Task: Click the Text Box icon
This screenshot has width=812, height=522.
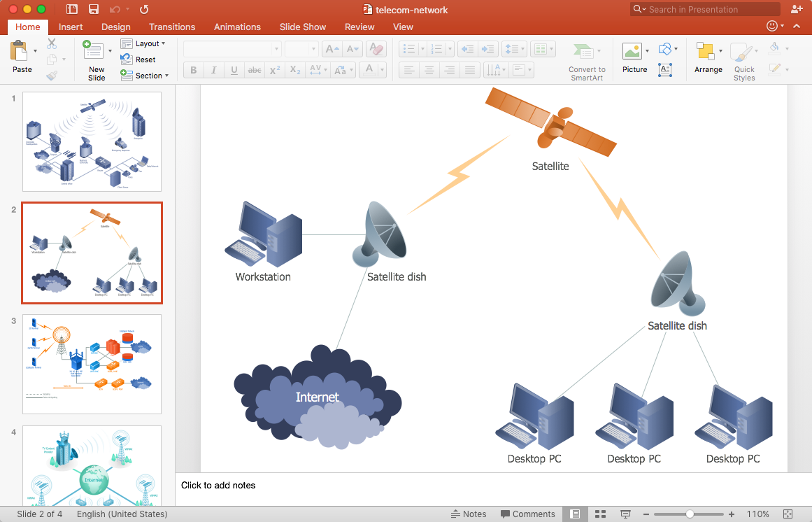Action: click(x=665, y=69)
